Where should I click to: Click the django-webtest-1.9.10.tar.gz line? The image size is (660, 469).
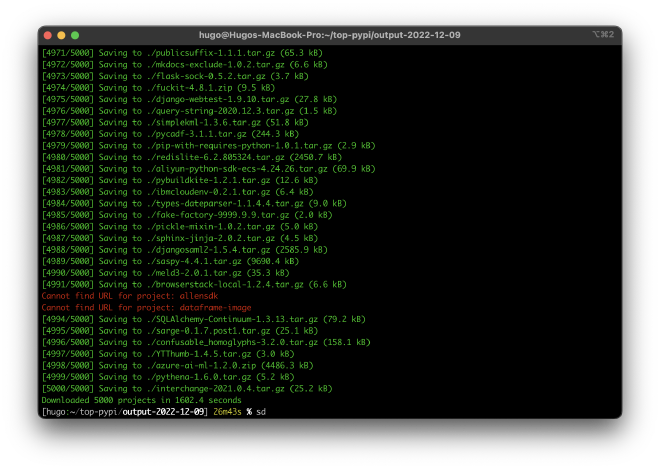(189, 99)
